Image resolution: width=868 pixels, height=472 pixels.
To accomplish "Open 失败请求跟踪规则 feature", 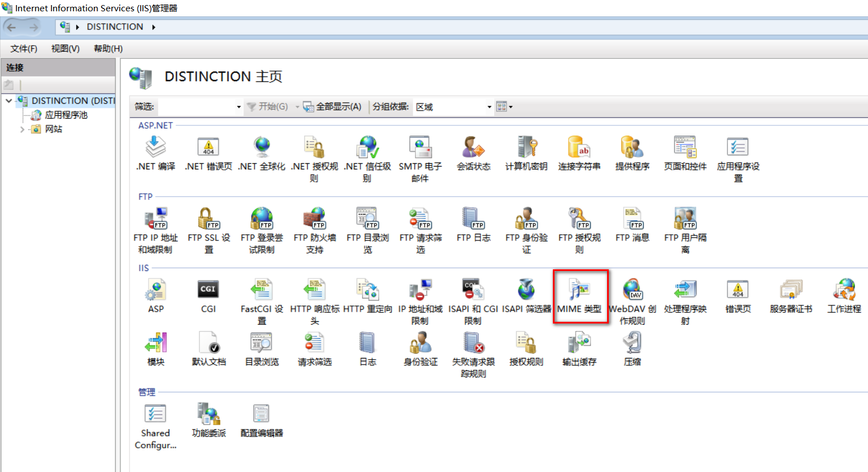I will (x=473, y=355).
